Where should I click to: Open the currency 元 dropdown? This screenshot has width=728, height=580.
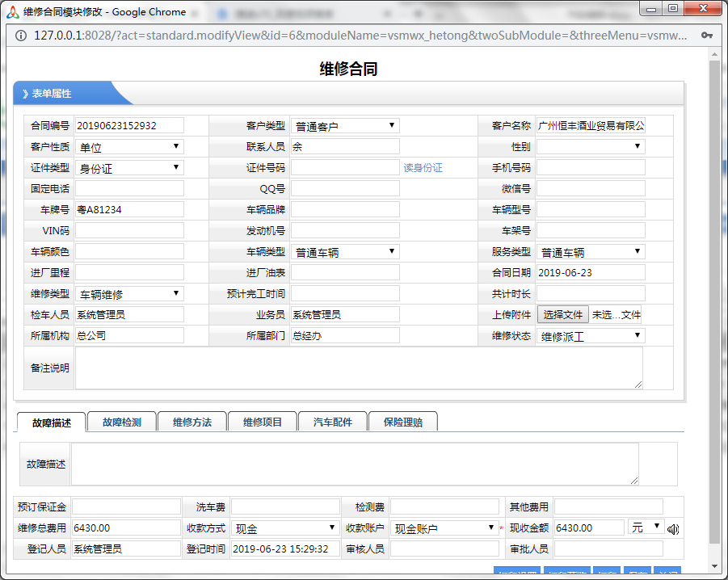(x=646, y=527)
